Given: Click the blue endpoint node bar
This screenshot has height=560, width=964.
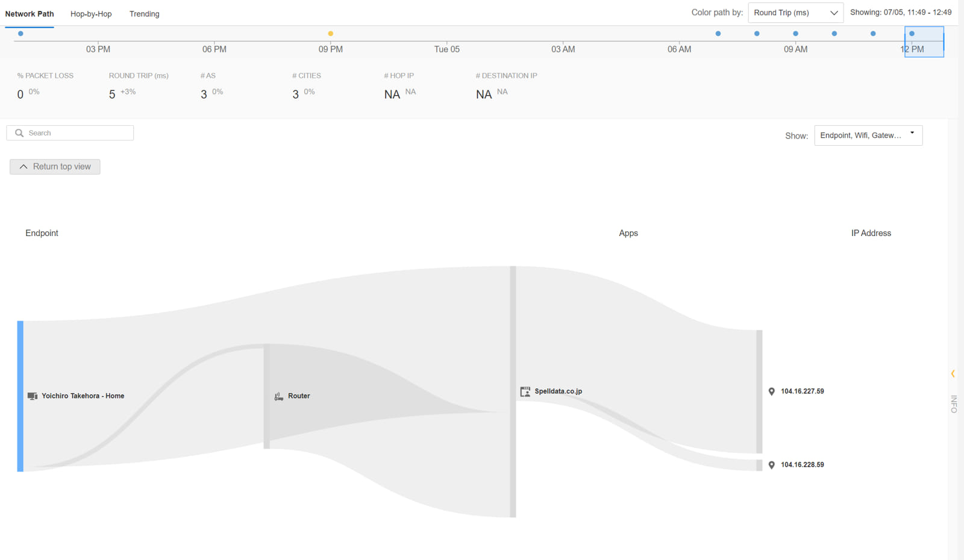Looking at the screenshot, I should click(20, 396).
